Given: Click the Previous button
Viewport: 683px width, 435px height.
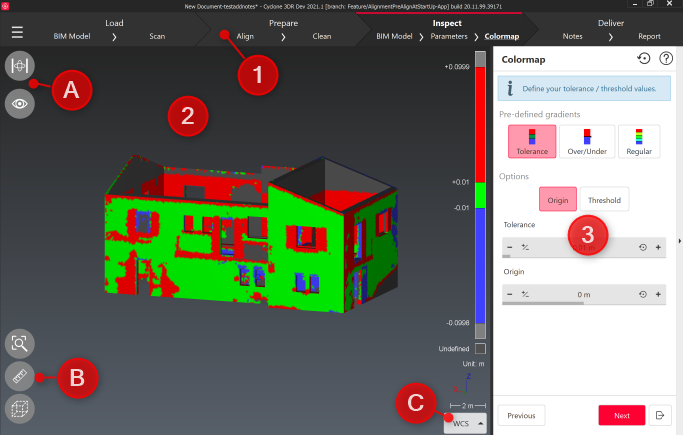Looking at the screenshot, I should [x=521, y=415].
